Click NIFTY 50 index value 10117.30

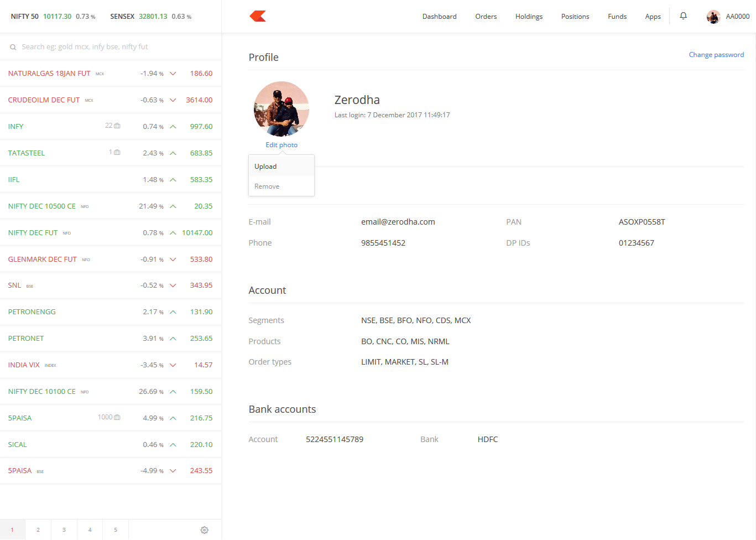[58, 17]
